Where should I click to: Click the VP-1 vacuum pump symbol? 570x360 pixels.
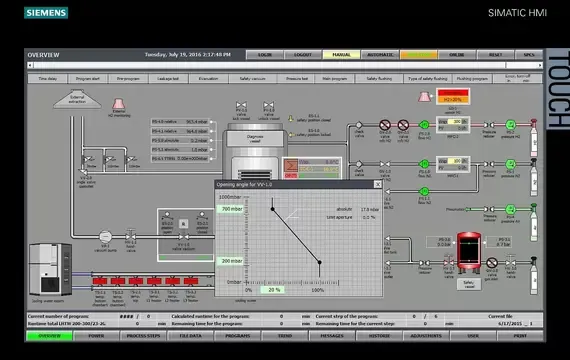tap(105, 237)
